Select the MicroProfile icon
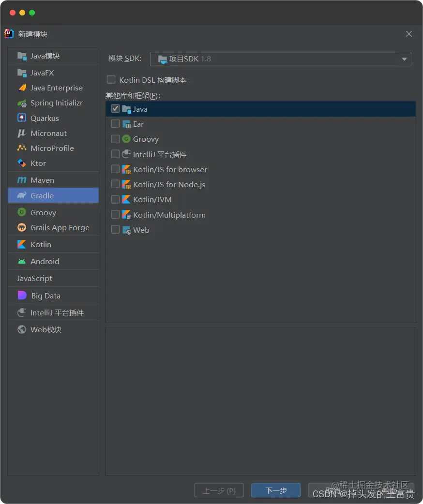 [22, 148]
